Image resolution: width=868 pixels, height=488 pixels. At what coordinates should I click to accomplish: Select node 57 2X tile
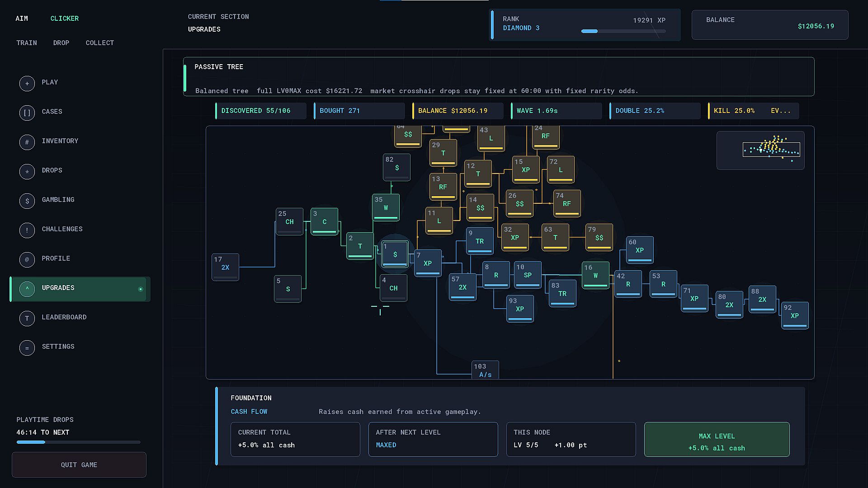pos(462,287)
